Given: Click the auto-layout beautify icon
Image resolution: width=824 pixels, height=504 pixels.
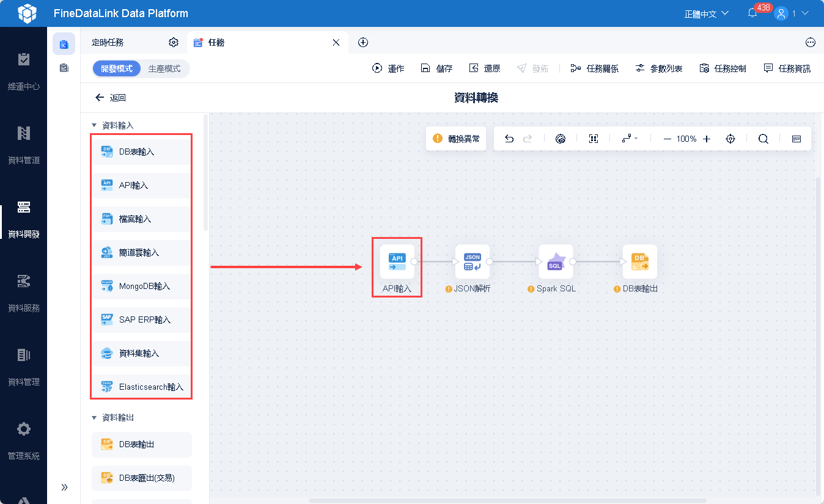Looking at the screenshot, I should (x=561, y=139).
